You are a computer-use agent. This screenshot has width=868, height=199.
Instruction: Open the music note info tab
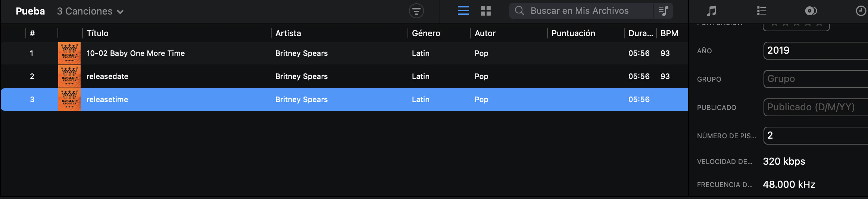pyautogui.click(x=711, y=11)
